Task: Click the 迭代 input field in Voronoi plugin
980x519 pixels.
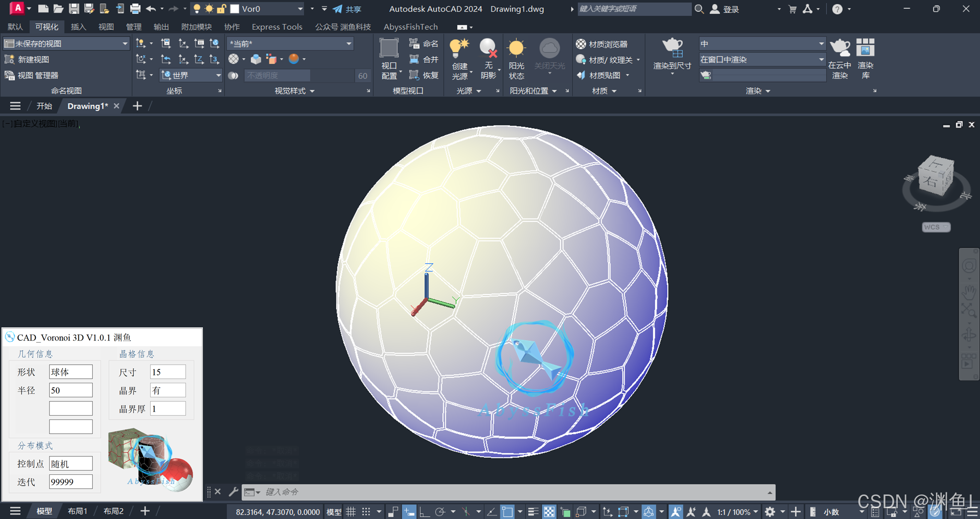Action: point(71,482)
